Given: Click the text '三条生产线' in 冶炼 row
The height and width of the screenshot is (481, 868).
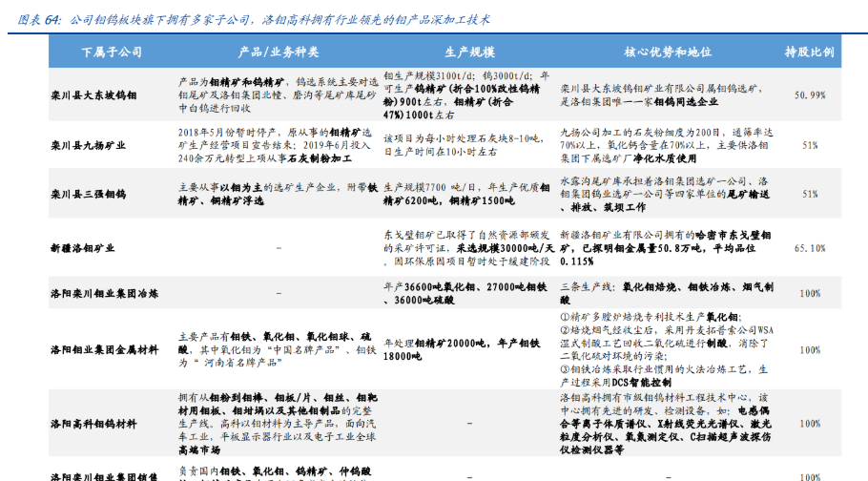Looking at the screenshot, I should click(588, 287).
